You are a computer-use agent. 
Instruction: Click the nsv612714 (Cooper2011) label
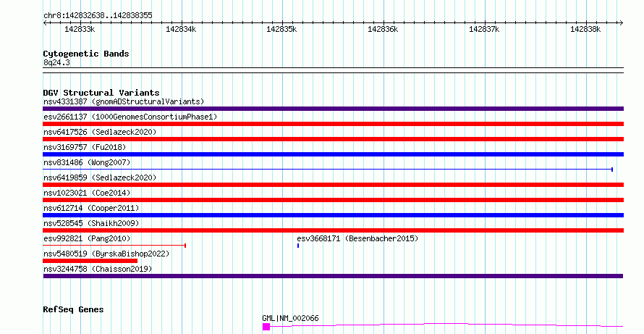pyautogui.click(x=91, y=208)
